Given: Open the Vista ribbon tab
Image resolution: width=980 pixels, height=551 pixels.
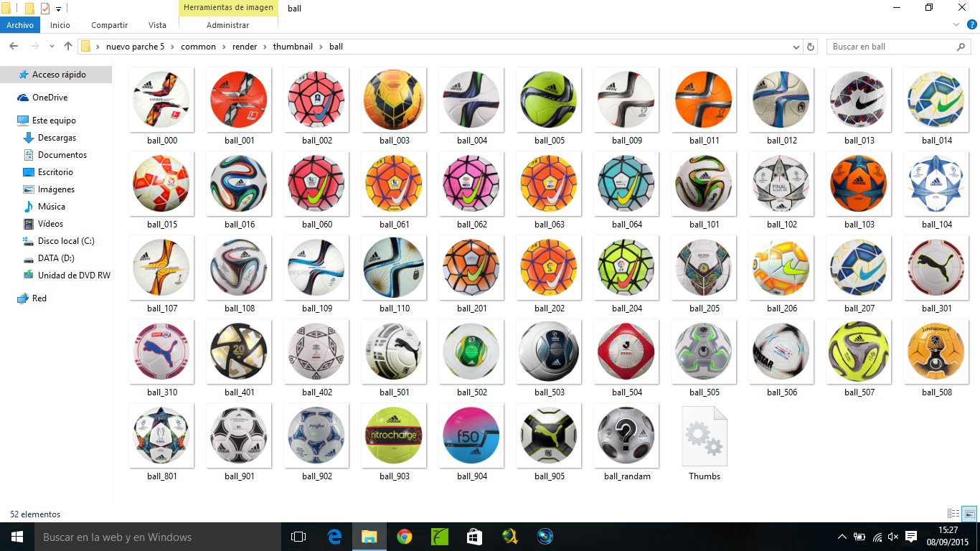Looking at the screenshot, I should (157, 25).
